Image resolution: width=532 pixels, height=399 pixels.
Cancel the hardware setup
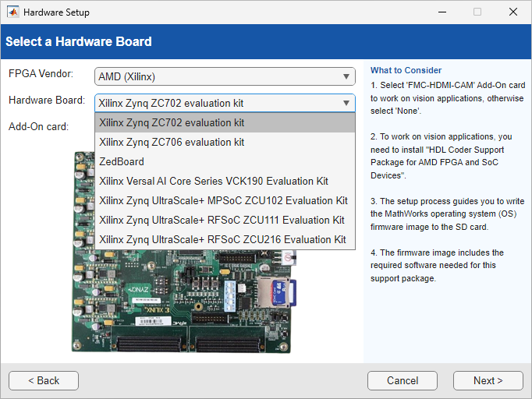403,381
